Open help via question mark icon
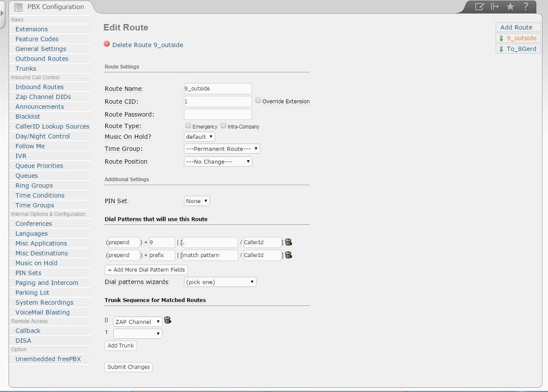The width and height of the screenshot is (548, 392). pos(526,7)
